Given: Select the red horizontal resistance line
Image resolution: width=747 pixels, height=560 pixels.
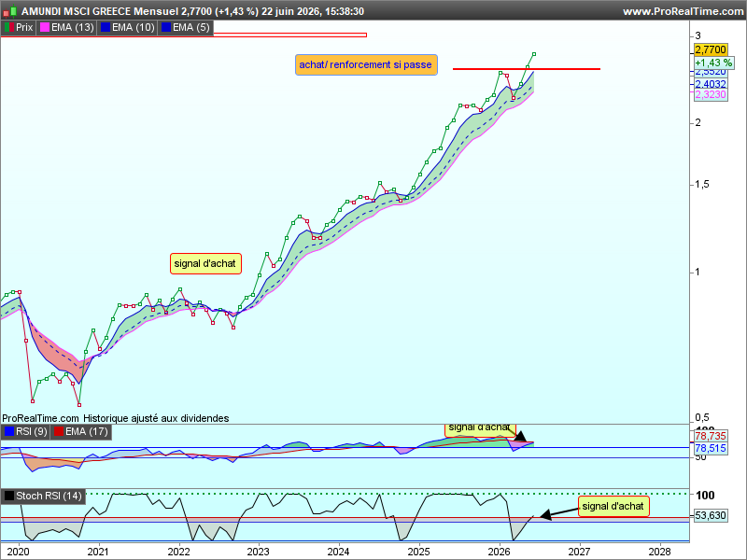Looking at the screenshot, I should point(526,69).
